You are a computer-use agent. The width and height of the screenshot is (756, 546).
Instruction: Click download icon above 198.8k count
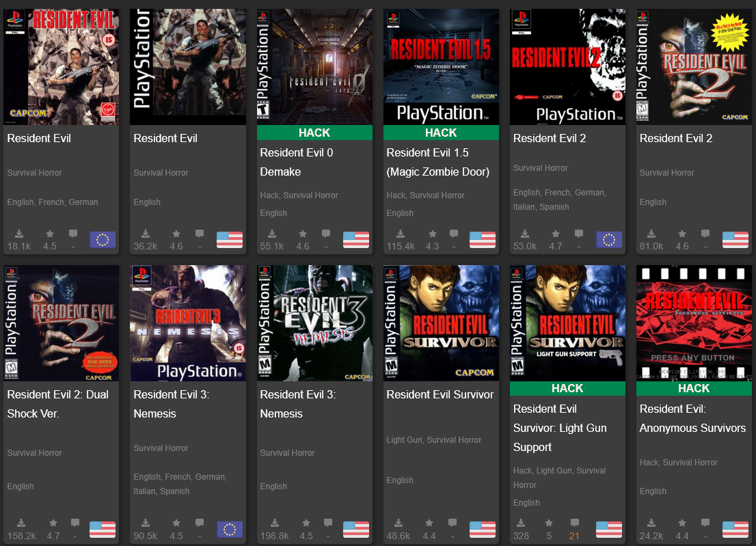[x=274, y=523]
